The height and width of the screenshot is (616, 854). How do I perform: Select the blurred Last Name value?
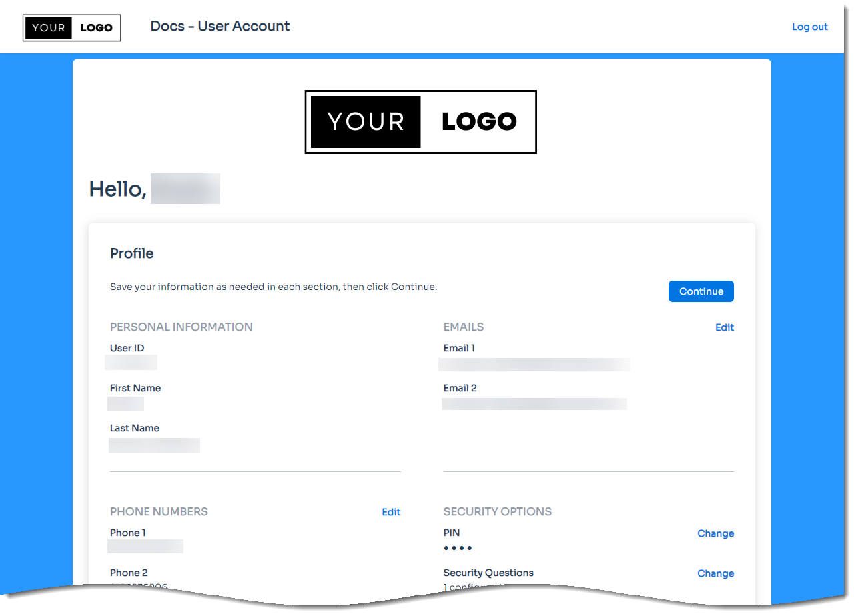click(154, 445)
